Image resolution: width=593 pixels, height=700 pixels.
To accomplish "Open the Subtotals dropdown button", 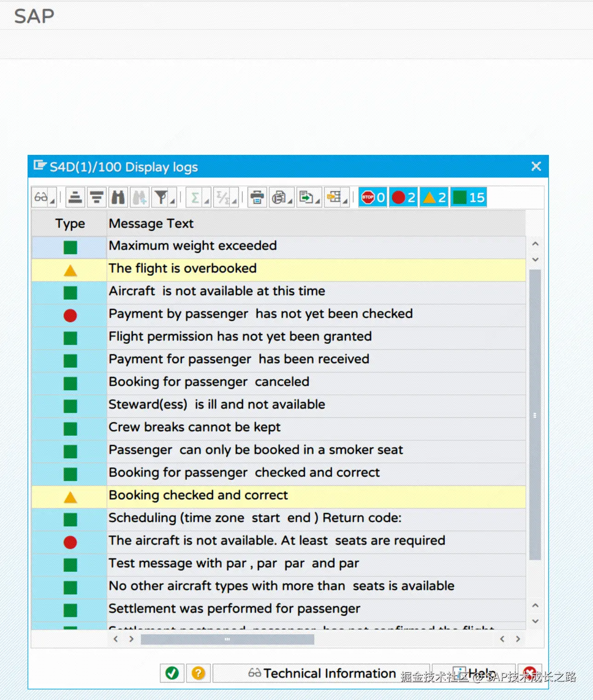I will (226, 198).
